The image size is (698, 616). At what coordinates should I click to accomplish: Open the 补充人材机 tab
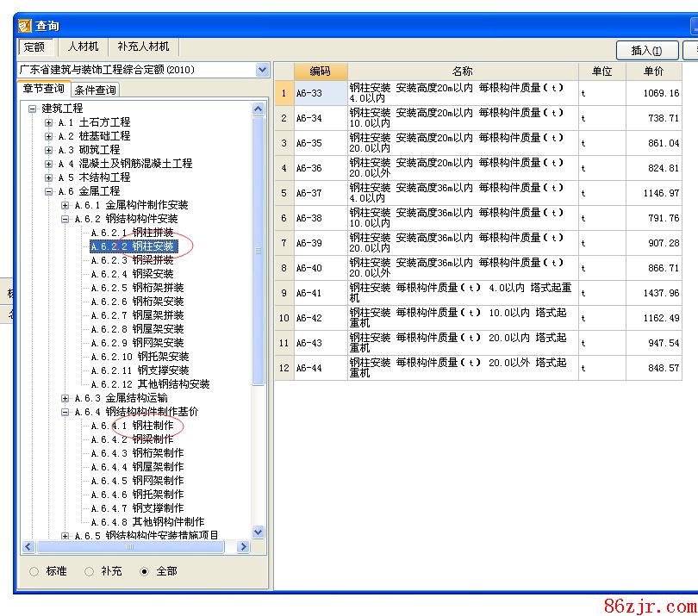point(143,47)
